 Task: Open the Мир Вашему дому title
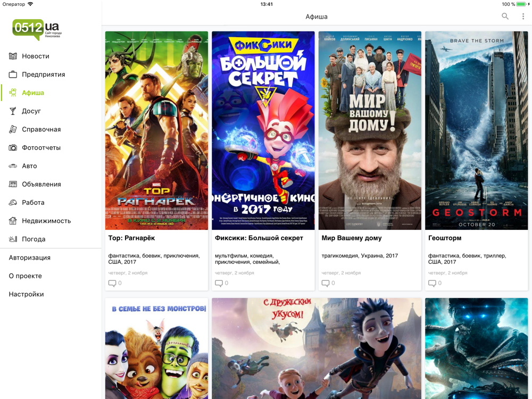click(x=352, y=238)
